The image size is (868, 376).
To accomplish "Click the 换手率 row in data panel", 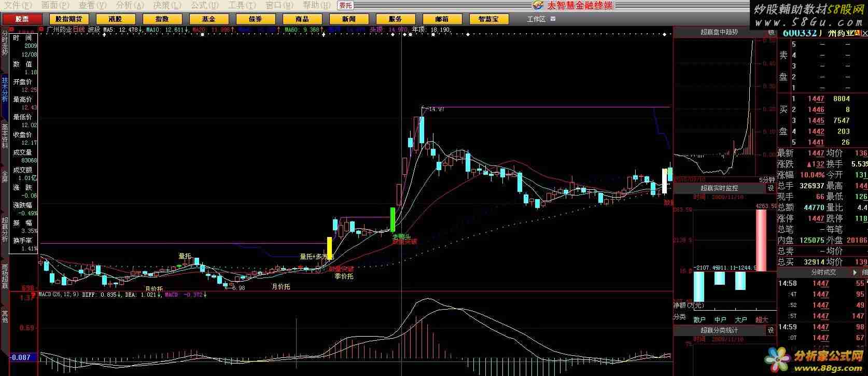I will tap(24, 244).
